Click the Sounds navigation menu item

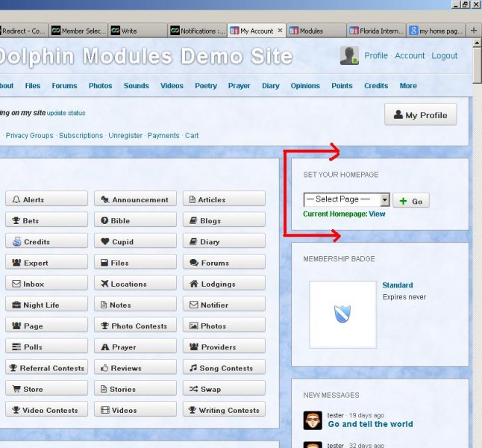coord(137,86)
